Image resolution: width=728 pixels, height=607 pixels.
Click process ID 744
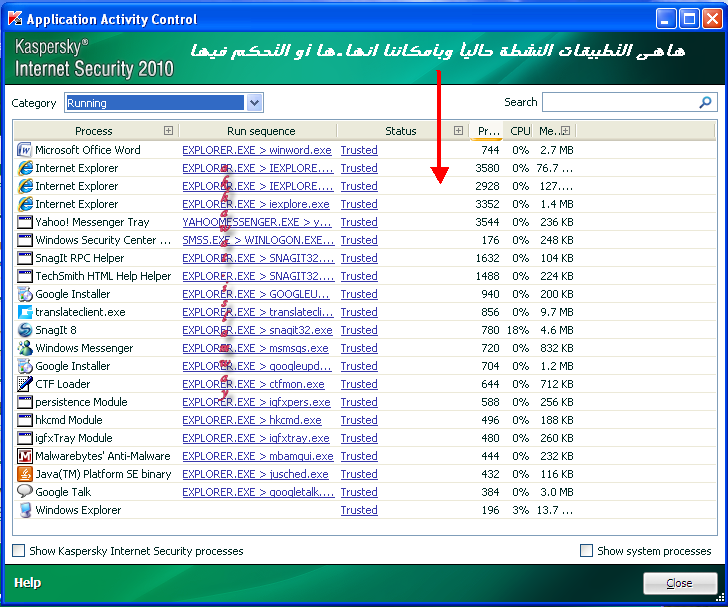point(490,150)
